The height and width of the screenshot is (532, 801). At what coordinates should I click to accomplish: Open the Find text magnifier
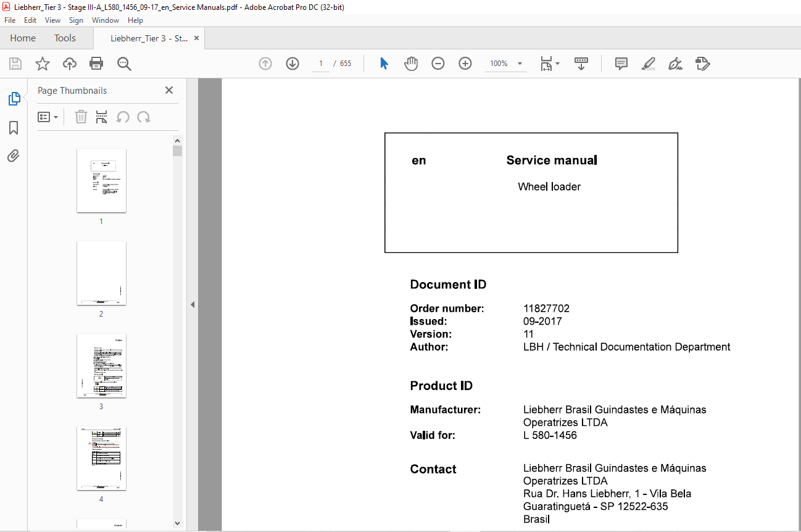point(124,64)
